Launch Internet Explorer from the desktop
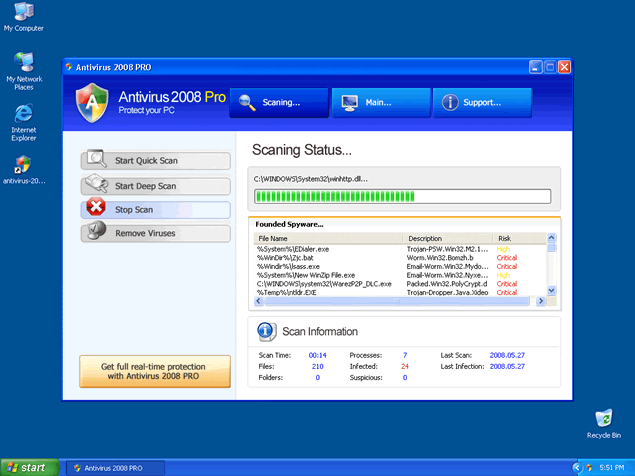Image resolution: width=635 pixels, height=476 pixels. pyautogui.click(x=24, y=113)
